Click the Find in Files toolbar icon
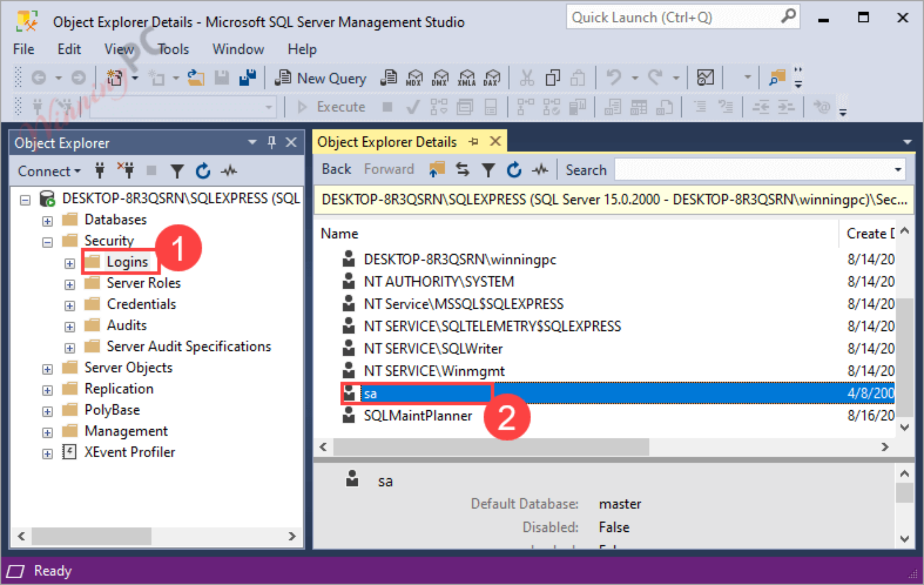 [x=777, y=78]
